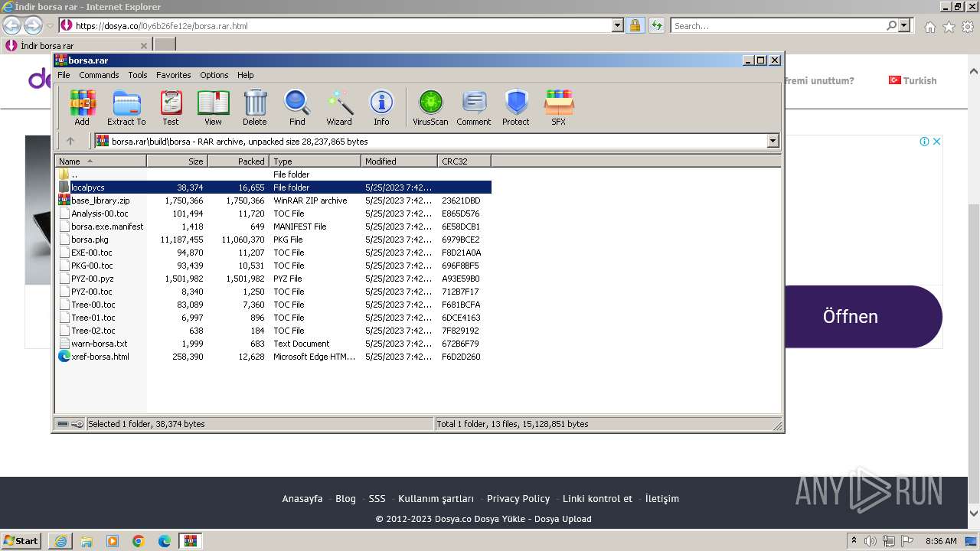Select the borsa.pkg file
Viewport: 980px width, 551px height.
(x=273, y=240)
